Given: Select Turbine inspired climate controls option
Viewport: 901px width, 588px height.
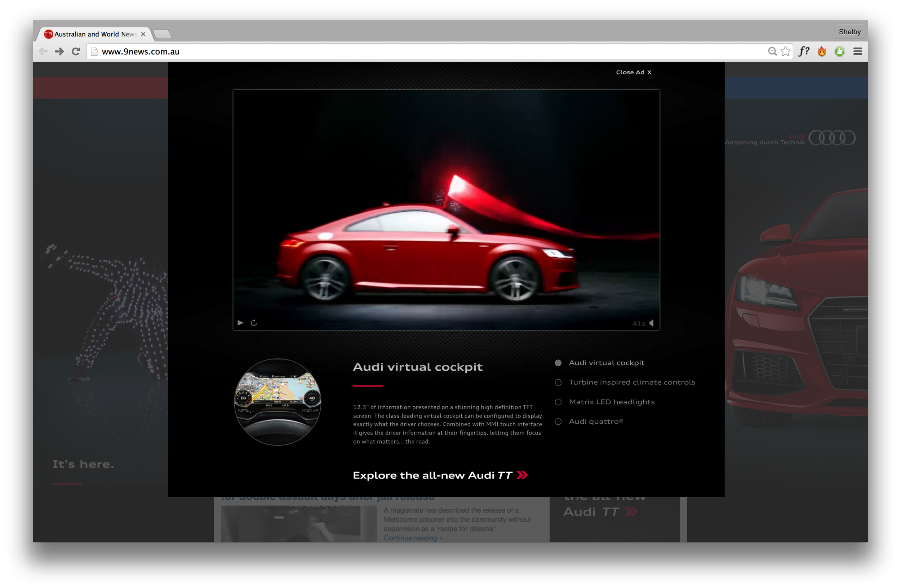Looking at the screenshot, I should [x=558, y=383].
